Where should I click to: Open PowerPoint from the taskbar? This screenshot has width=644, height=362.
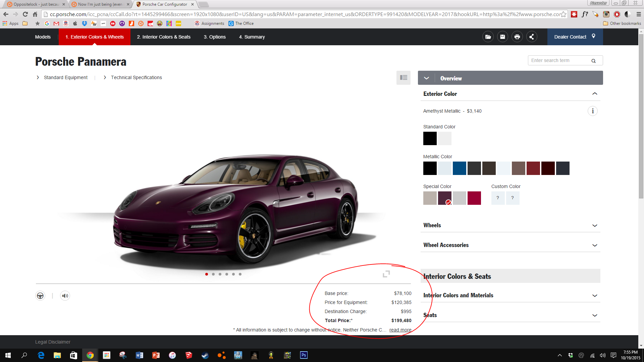[156, 355]
